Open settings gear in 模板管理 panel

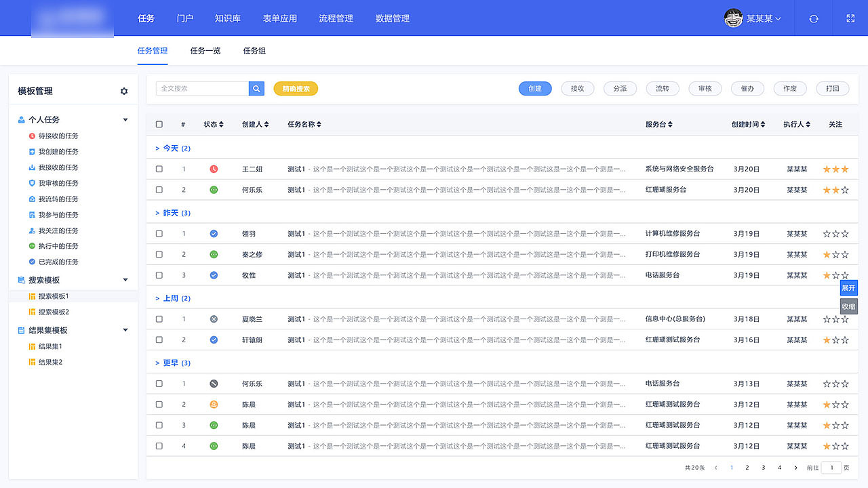click(124, 90)
